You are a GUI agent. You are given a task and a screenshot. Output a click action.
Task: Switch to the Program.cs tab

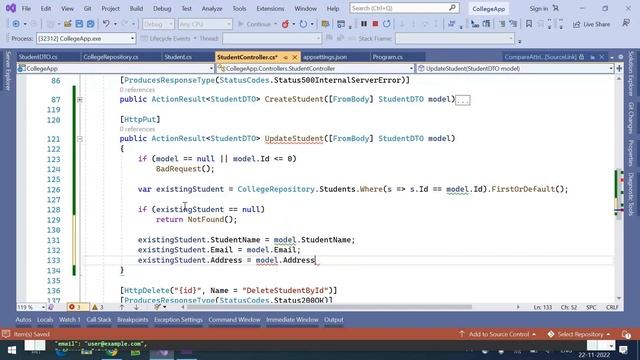pyautogui.click(x=387, y=57)
